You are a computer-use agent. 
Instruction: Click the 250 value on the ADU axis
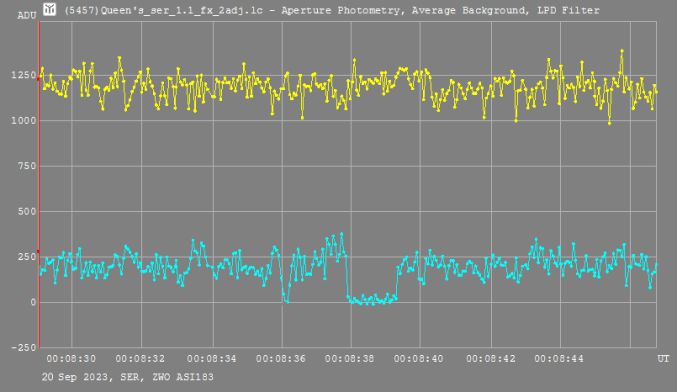(27, 257)
